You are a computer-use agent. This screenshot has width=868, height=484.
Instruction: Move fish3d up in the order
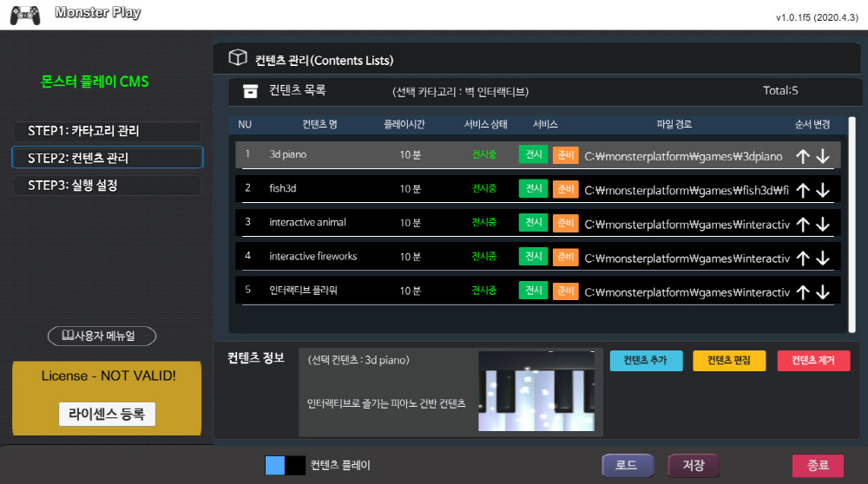[803, 190]
